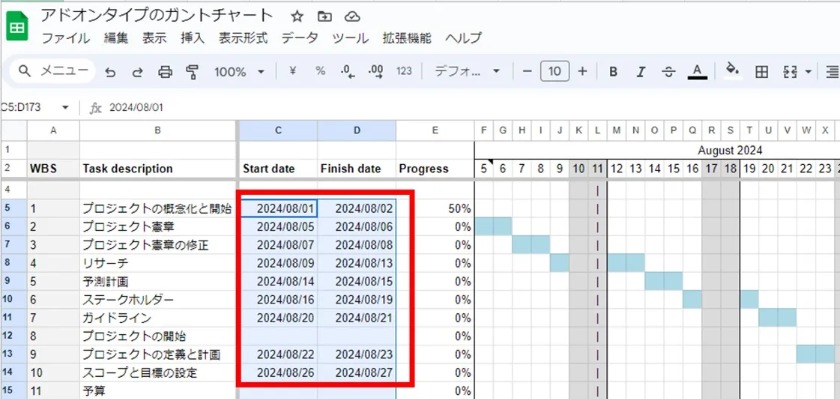This screenshot has height=399, width=840.
Task: Open the ツール menu
Action: click(350, 38)
